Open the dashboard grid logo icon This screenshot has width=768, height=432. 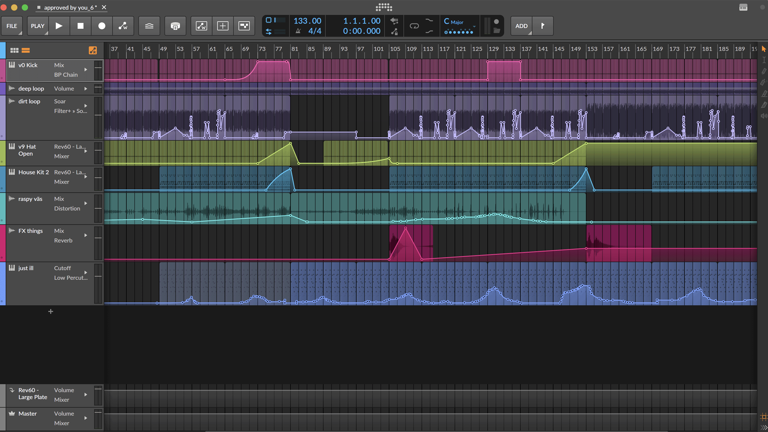pyautogui.click(x=384, y=7)
